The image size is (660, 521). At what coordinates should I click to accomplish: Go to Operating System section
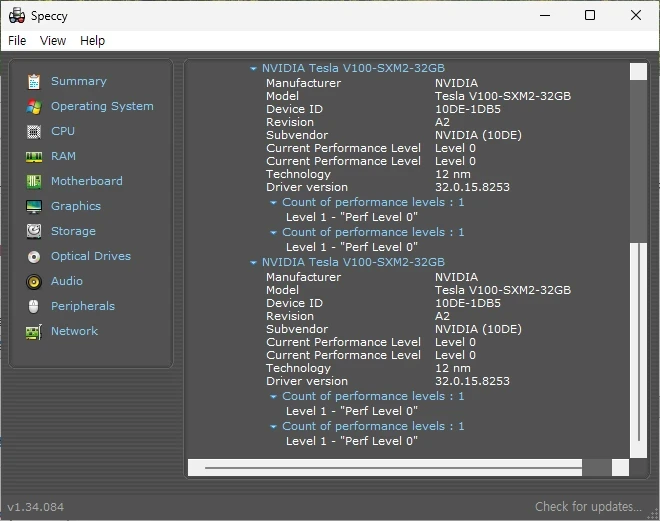[x=102, y=106]
